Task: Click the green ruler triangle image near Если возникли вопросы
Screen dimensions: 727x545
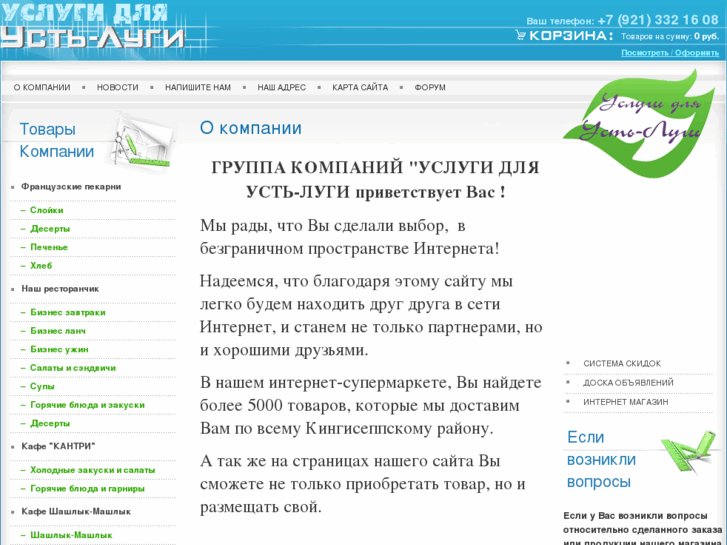Action: click(690, 452)
